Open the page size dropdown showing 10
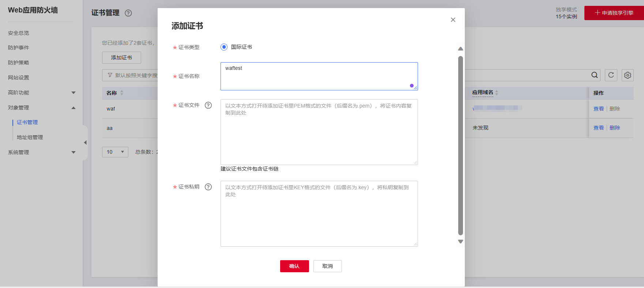 (115, 152)
